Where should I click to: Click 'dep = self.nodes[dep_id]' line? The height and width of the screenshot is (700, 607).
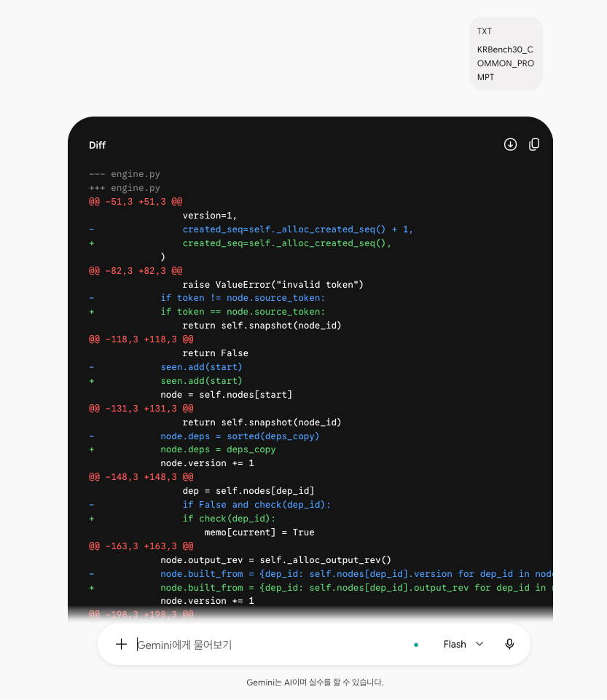tap(248, 491)
